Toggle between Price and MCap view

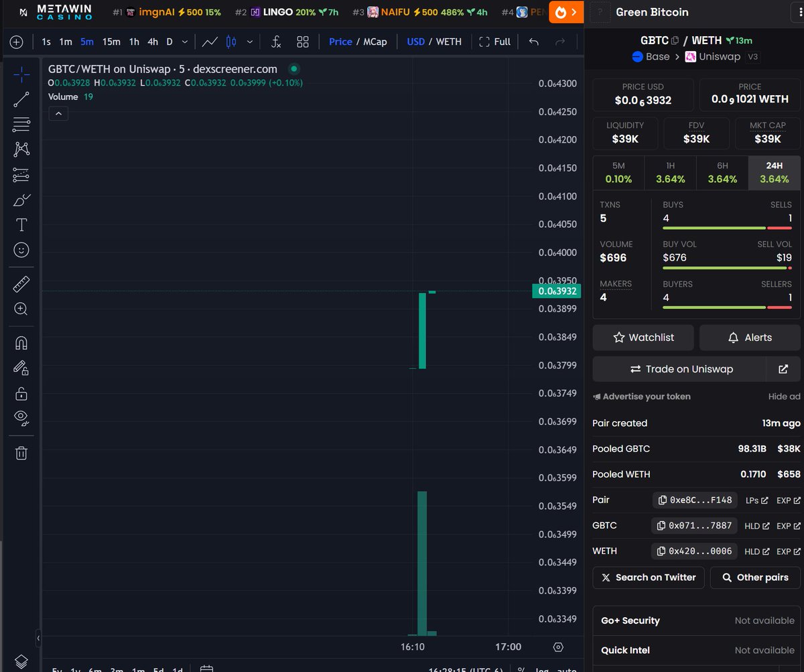(358, 42)
